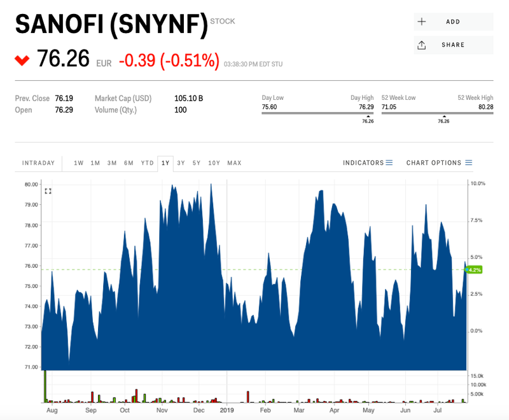Image resolution: width=509 pixels, height=420 pixels.
Task: Click the STOCK label next to title
Action: (x=222, y=22)
